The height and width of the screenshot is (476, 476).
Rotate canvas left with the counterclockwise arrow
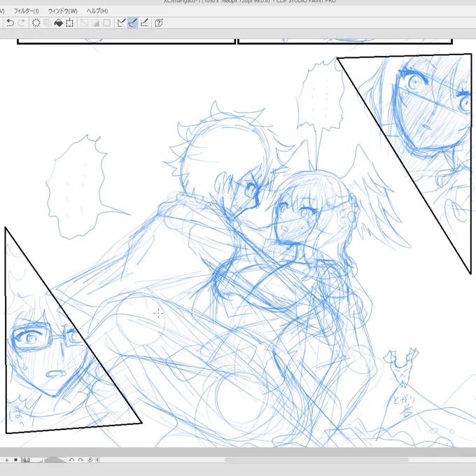(x=71, y=460)
